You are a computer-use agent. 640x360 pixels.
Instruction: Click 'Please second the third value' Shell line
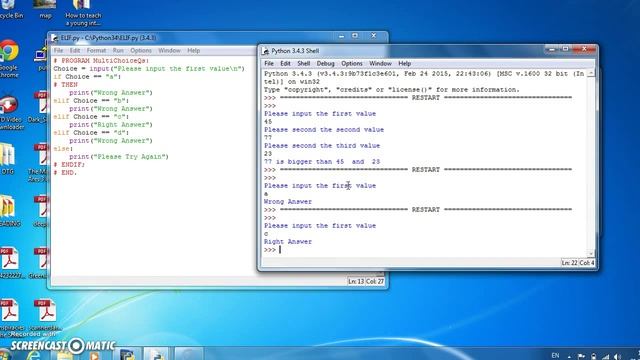pyautogui.click(x=322, y=146)
